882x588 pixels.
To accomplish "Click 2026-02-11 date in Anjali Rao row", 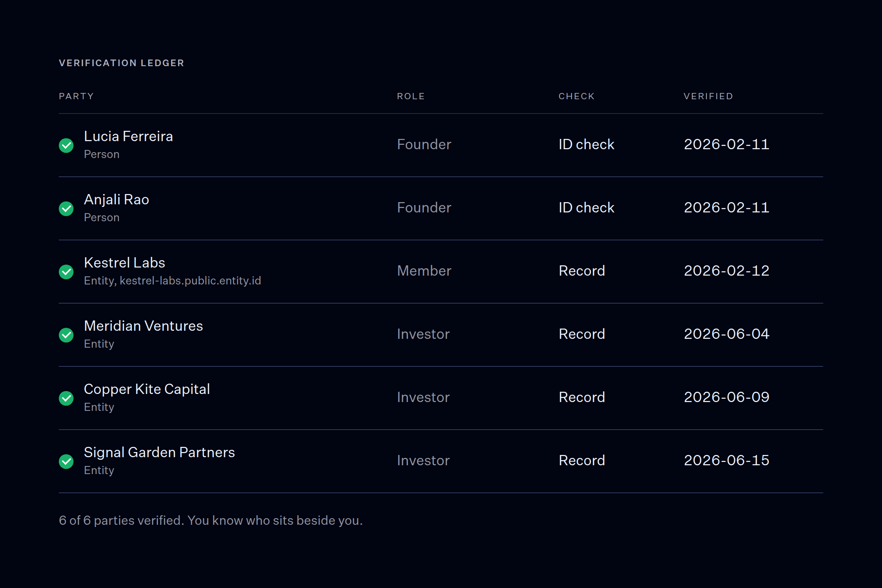I will coord(727,208).
